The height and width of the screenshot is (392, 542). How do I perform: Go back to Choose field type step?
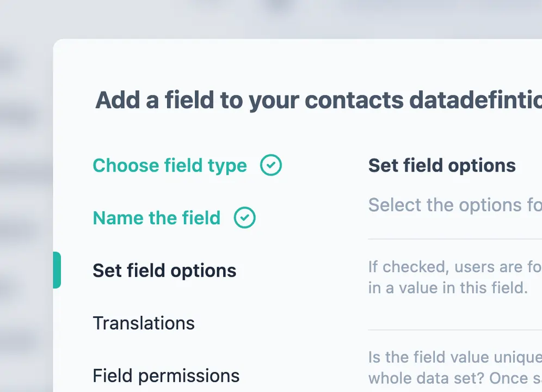tap(169, 166)
